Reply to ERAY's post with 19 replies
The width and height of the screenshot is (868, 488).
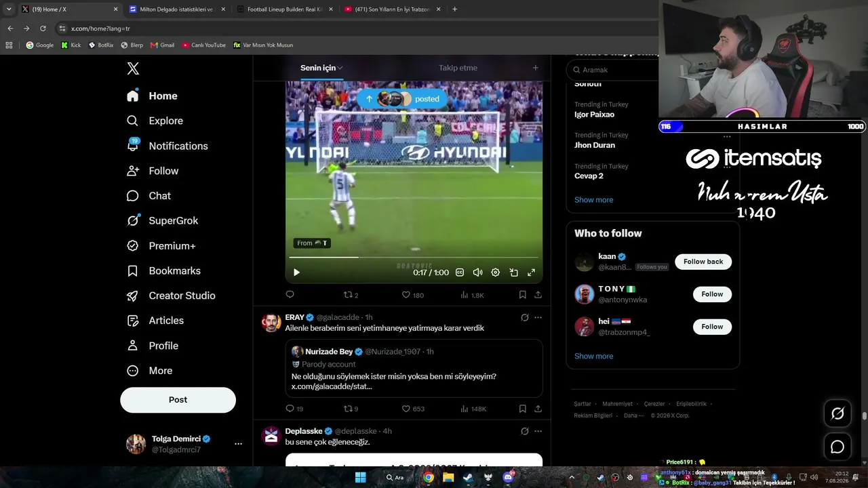(294, 409)
